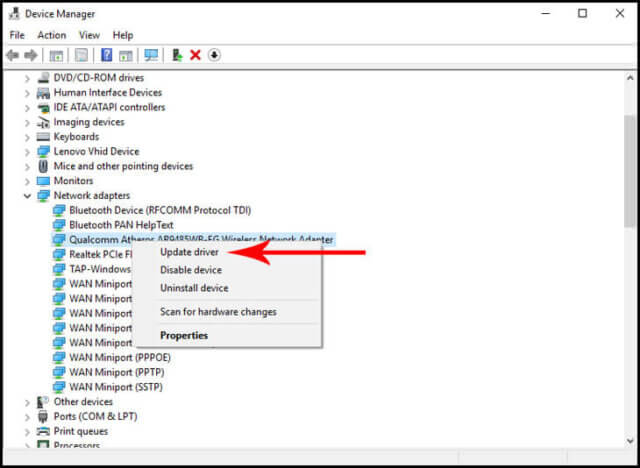The width and height of the screenshot is (640, 468).
Task: Open the Properties sheet toolbar icon
Action: pos(81,55)
